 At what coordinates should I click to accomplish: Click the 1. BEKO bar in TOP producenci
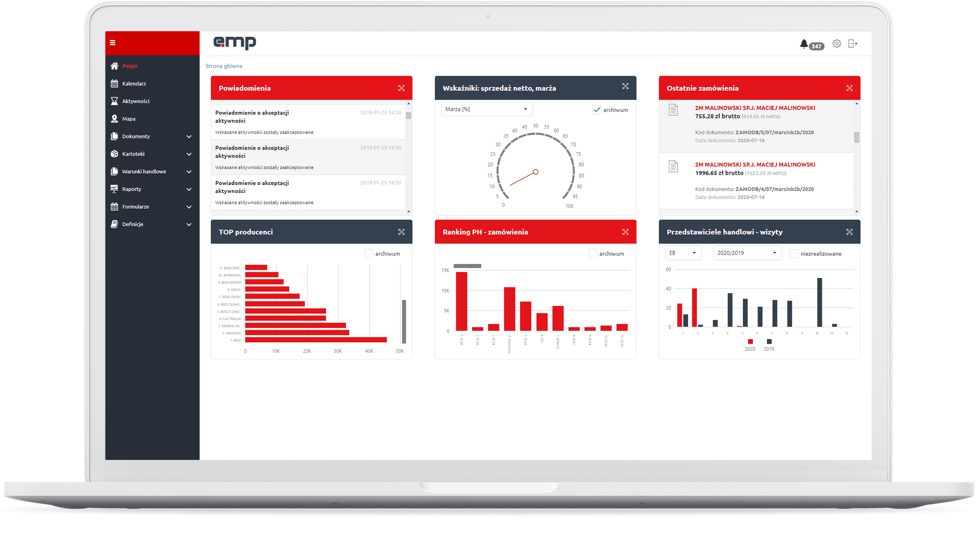pos(316,340)
